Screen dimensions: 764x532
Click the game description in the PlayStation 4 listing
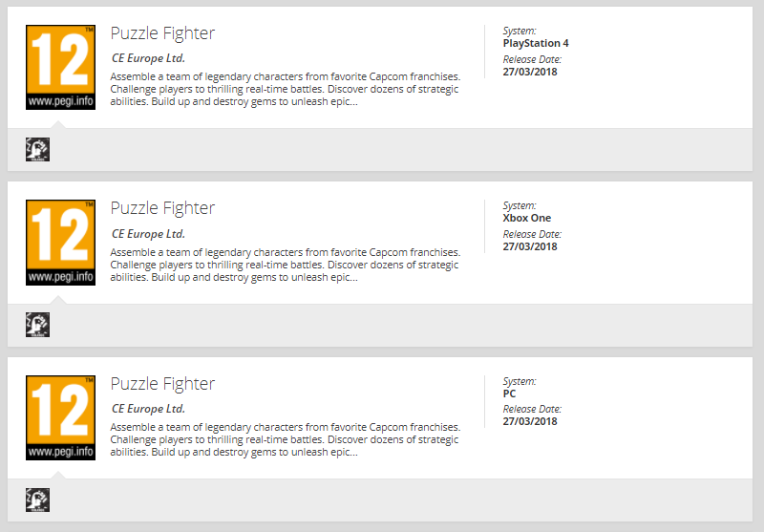[x=285, y=89]
